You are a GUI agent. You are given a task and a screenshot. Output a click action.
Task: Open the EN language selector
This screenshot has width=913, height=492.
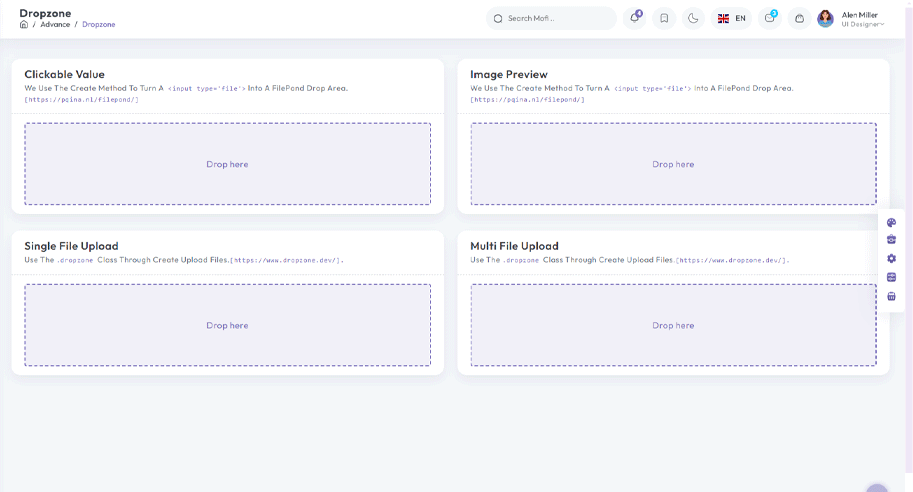point(732,18)
